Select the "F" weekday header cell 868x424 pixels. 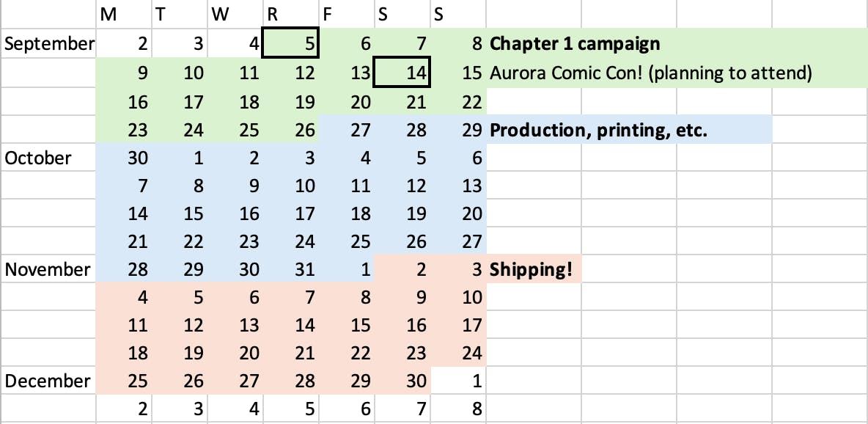346,15
